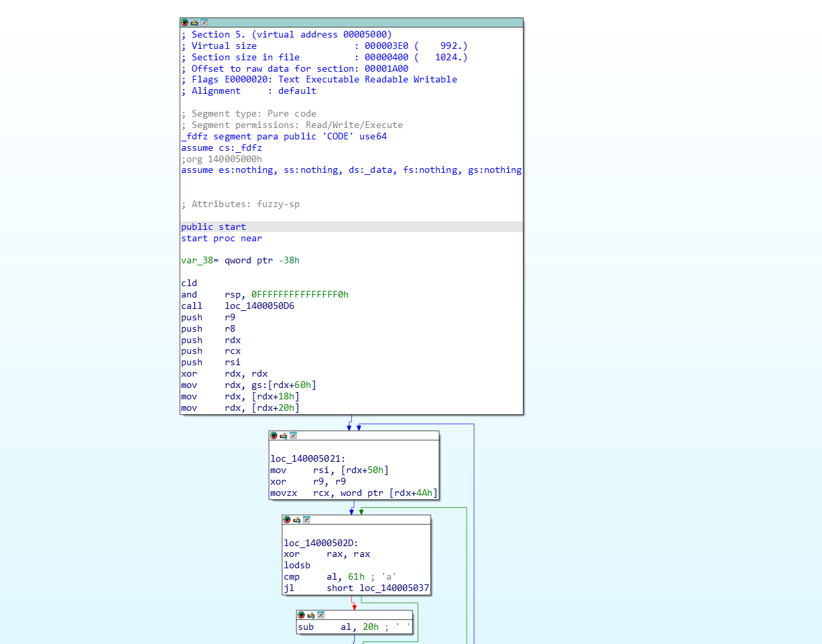Select the 'push r8' instruction

pos(208,328)
